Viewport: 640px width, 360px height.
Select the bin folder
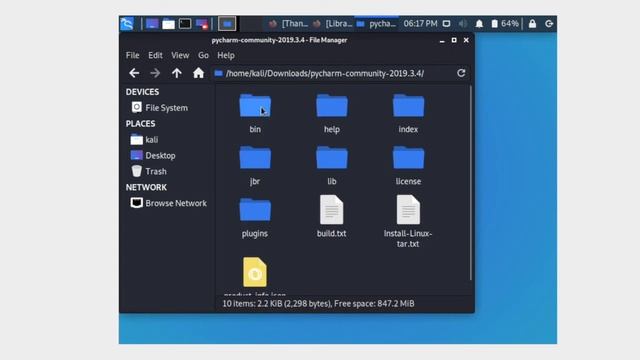tap(255, 113)
